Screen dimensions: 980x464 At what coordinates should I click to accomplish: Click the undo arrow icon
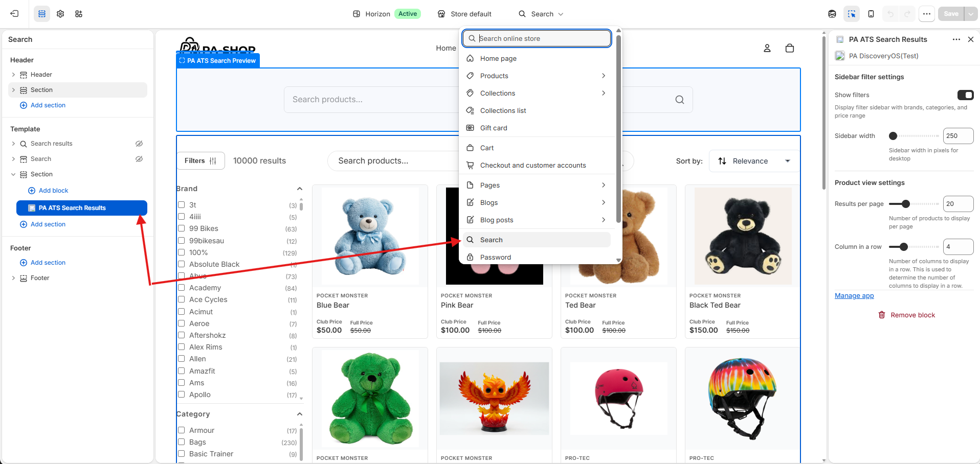(x=891, y=14)
